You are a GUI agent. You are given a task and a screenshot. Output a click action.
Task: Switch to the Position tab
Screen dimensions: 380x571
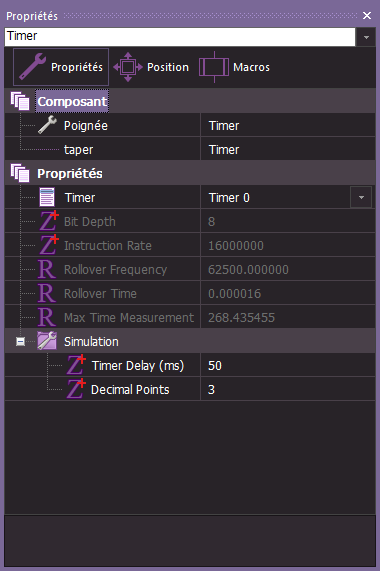[x=151, y=67]
